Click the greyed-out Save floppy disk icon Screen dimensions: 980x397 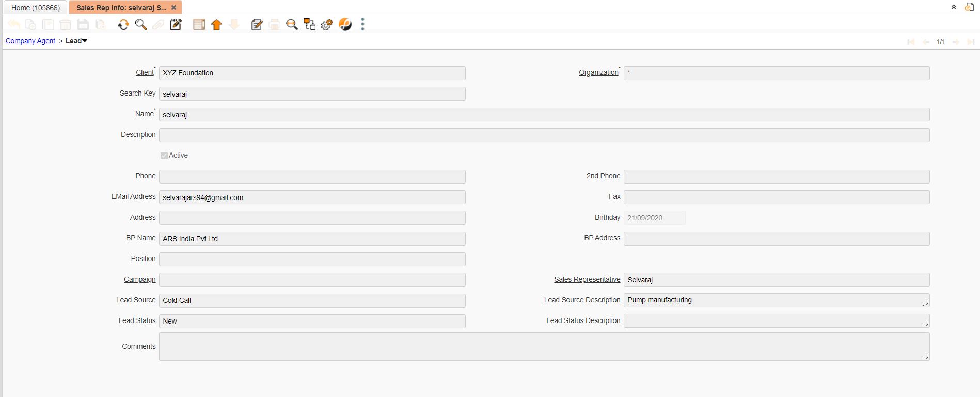(83, 24)
